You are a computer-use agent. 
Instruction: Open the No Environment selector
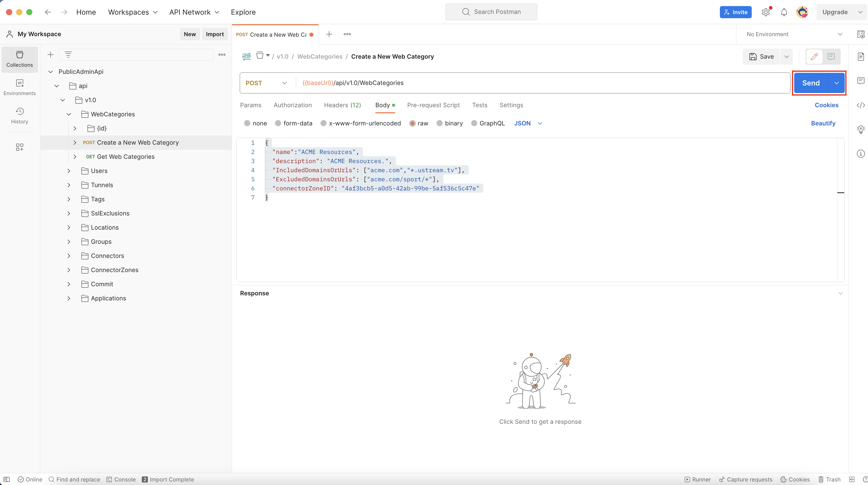click(794, 34)
